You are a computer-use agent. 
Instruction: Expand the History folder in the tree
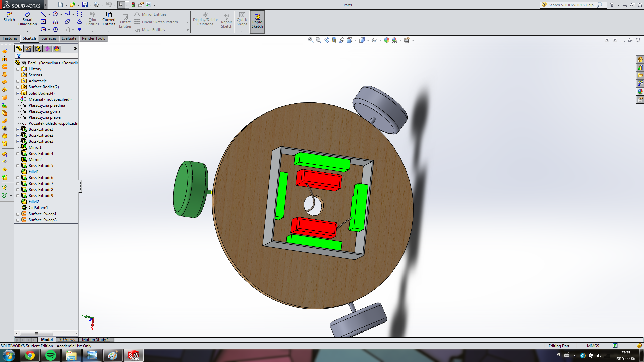tap(18, 69)
